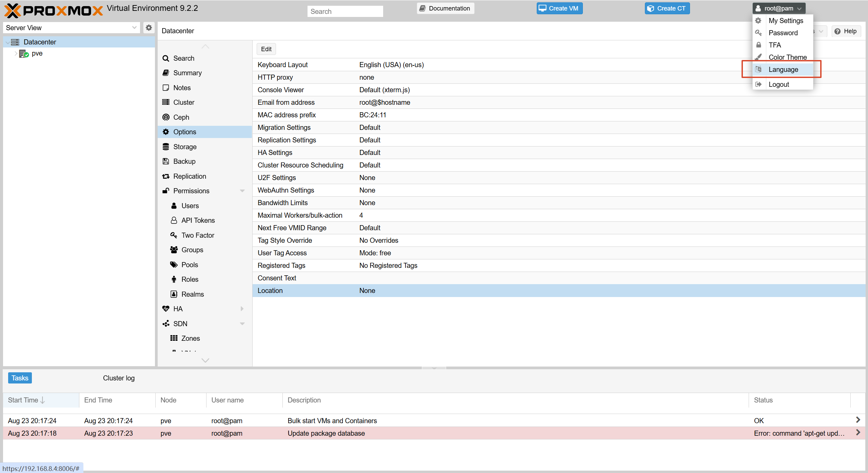Click the Cluster servers icon
The height and width of the screenshot is (473, 868).
tap(166, 102)
